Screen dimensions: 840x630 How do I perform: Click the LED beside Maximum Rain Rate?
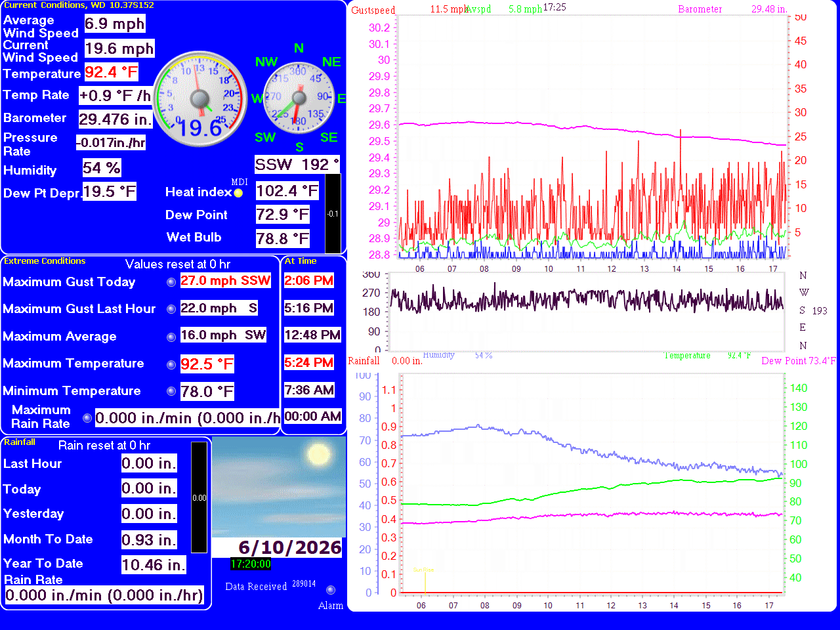point(87,418)
